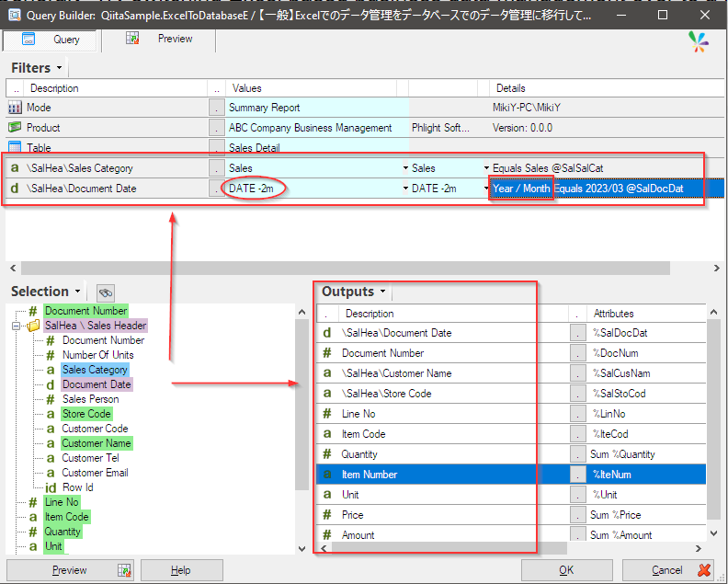This screenshot has height=584, width=728.
Task: Select Customer Name tree item
Action: tap(97, 443)
